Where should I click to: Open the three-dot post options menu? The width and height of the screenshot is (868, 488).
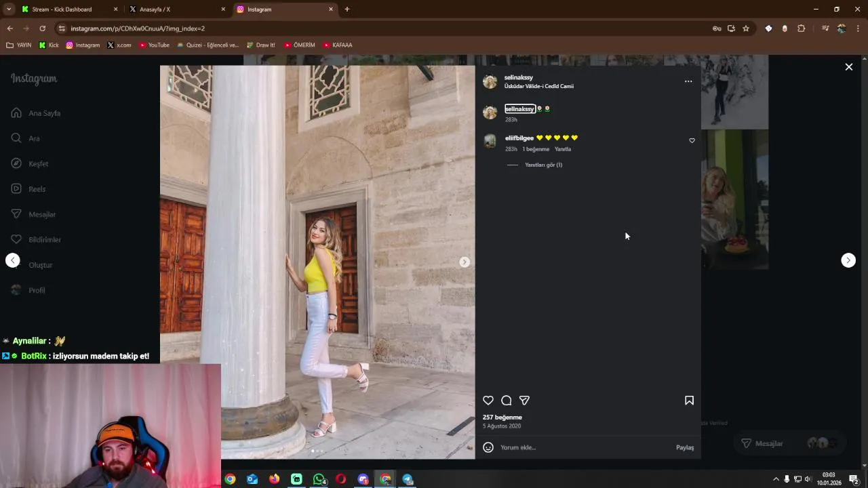click(688, 81)
